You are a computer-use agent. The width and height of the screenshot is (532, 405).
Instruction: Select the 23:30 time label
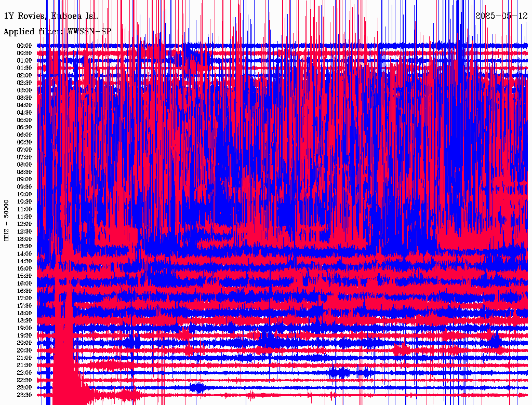(x=24, y=395)
